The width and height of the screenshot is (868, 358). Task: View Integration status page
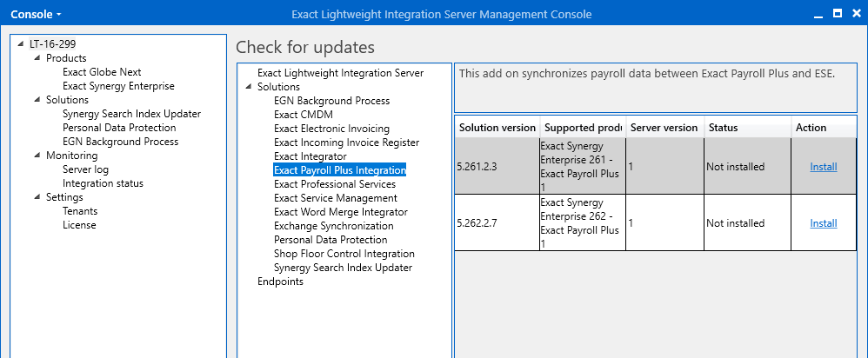click(x=103, y=183)
